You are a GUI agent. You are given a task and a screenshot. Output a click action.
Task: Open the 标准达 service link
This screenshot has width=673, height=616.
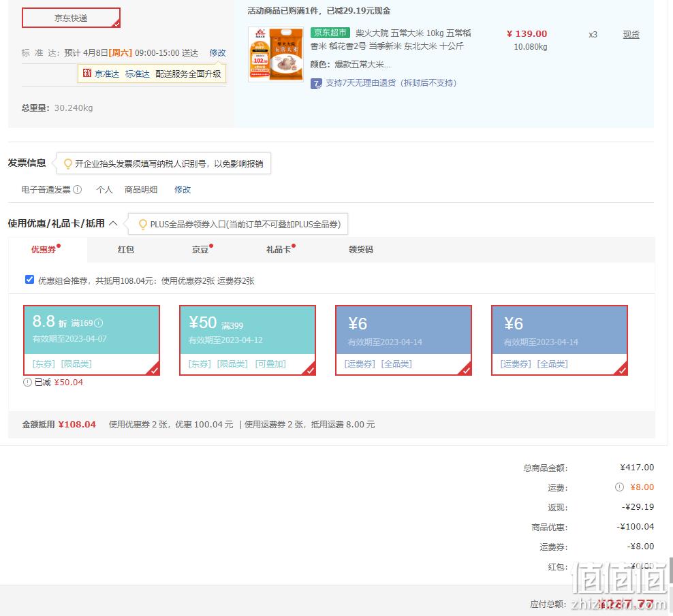pos(138,74)
